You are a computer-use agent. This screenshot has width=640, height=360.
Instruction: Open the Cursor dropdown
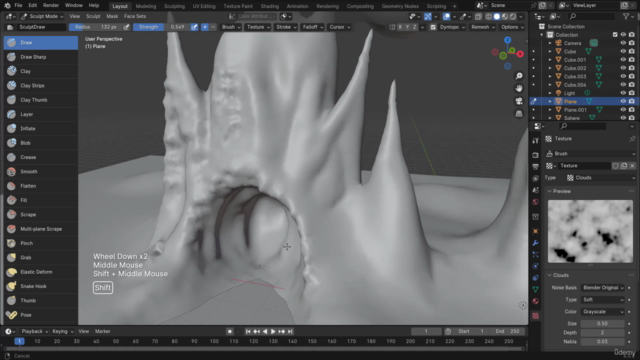click(x=339, y=27)
